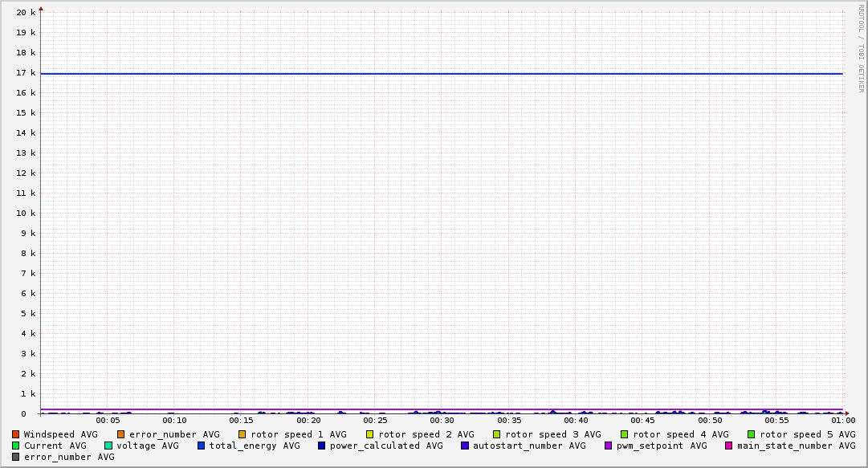Image resolution: width=868 pixels, height=468 pixels.
Task: Click the power_calculated AVG legend label
Action: [x=386, y=446]
